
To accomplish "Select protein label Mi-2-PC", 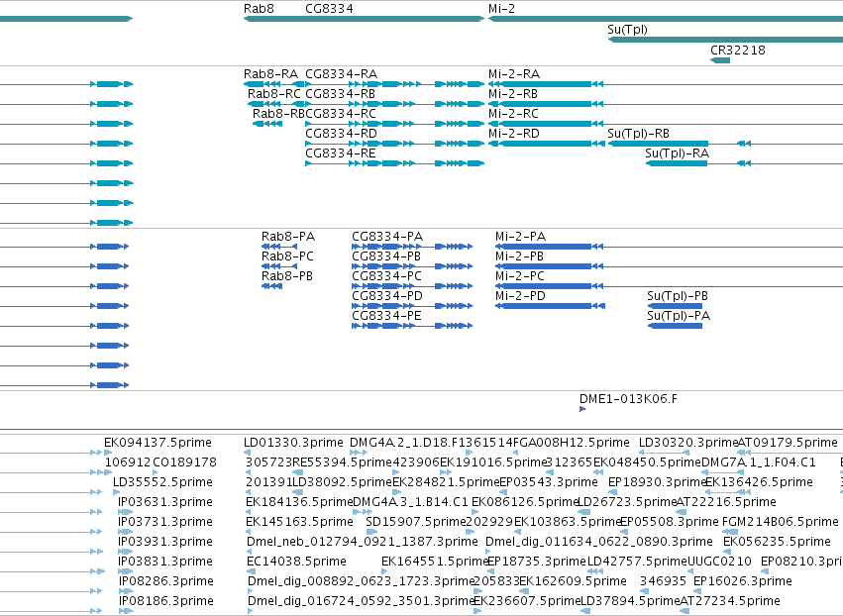I will [x=520, y=277].
